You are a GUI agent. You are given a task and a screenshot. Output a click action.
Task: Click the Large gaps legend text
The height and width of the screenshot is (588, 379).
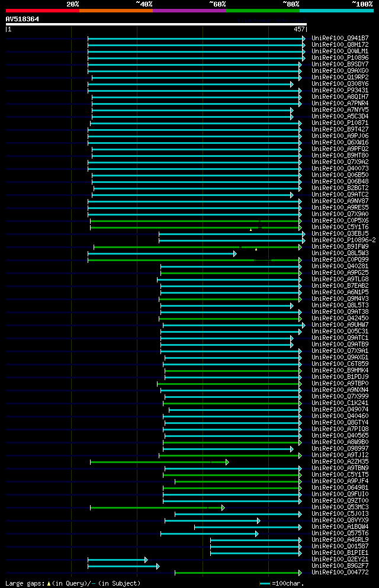25,583
